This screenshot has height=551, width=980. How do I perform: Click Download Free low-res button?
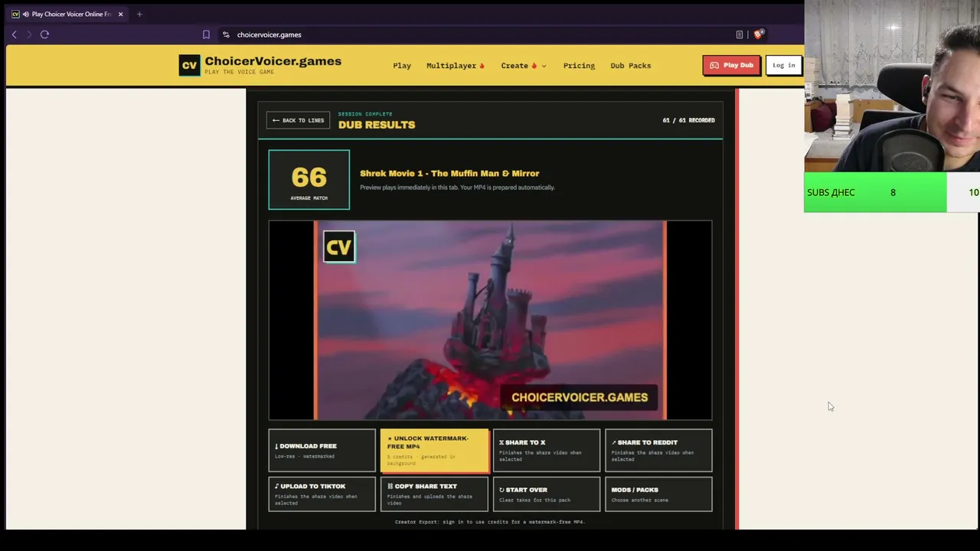(322, 450)
